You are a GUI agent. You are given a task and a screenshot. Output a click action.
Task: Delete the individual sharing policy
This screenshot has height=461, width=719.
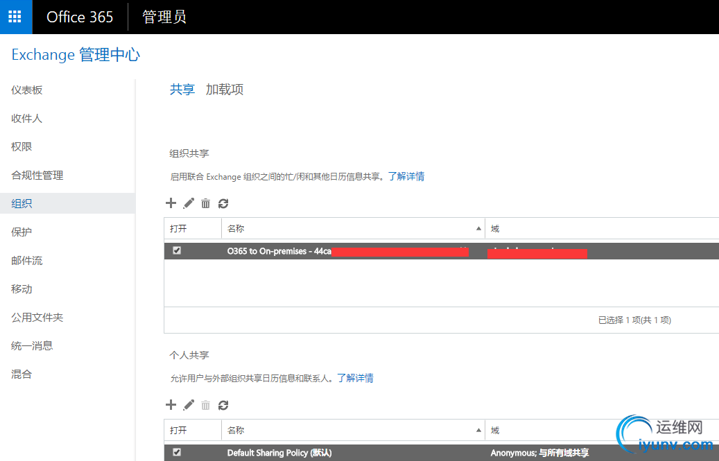click(x=205, y=405)
